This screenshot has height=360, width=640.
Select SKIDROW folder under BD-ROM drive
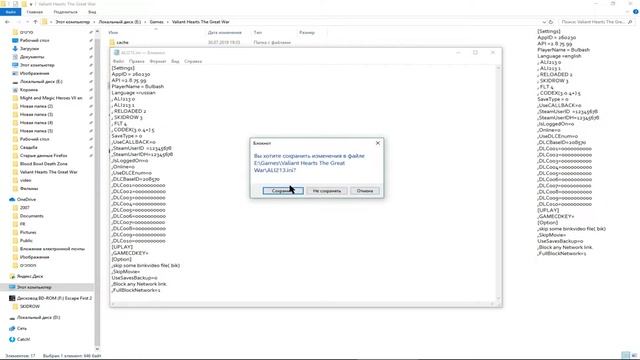point(30,307)
